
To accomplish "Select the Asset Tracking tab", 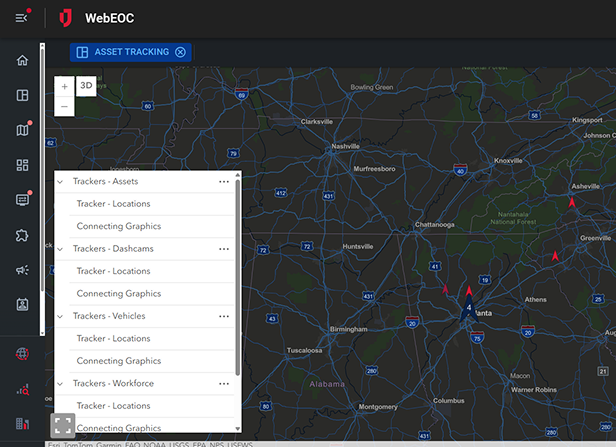I will pyautogui.click(x=123, y=52).
